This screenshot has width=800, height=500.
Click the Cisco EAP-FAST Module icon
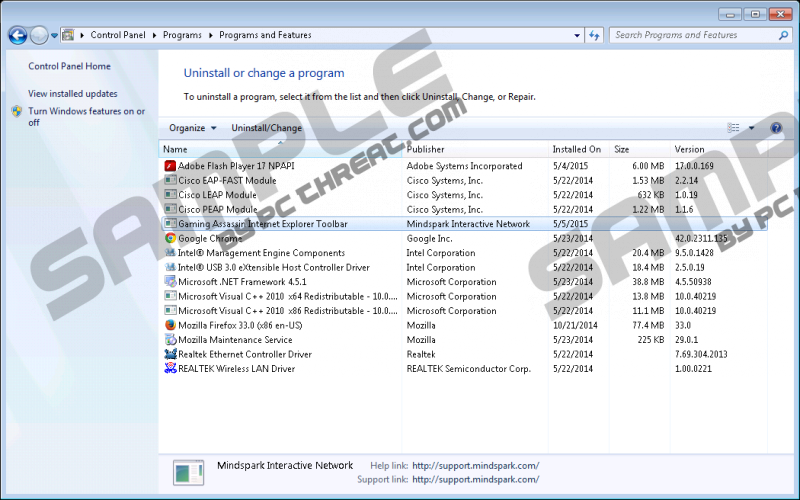[170, 180]
